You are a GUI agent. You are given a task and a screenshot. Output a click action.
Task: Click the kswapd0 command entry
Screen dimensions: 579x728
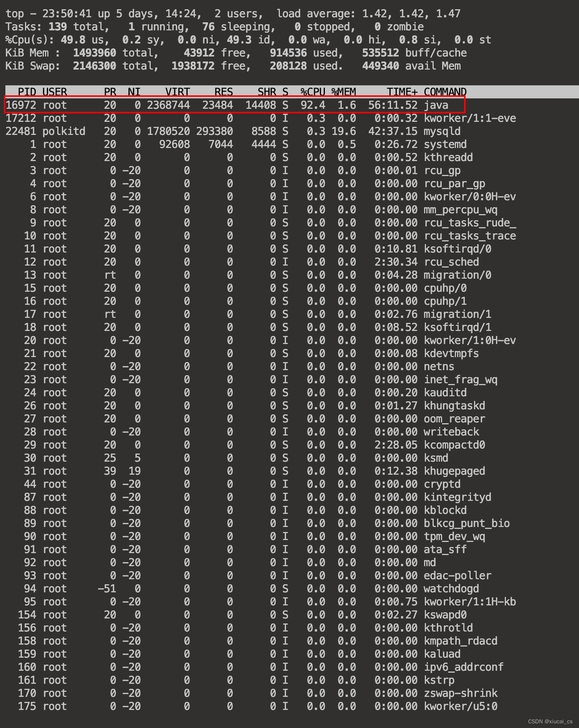coord(445,615)
